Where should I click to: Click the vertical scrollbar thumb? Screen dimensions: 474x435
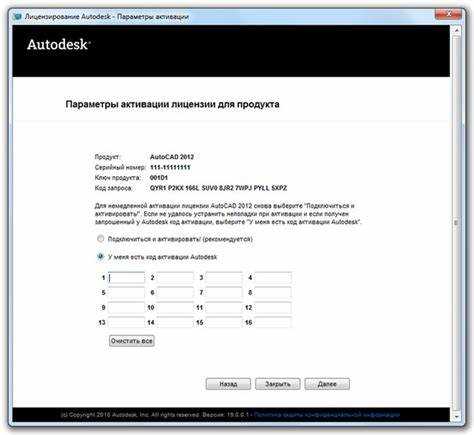pos(456,222)
